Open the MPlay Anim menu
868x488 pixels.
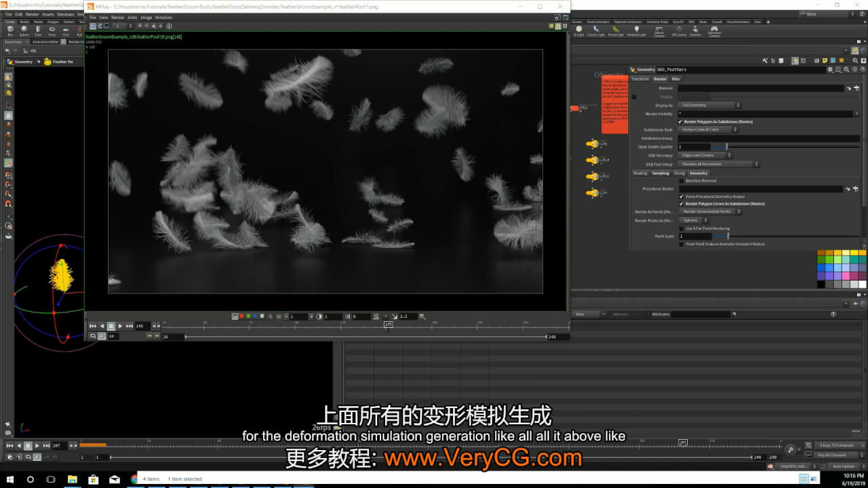(133, 17)
